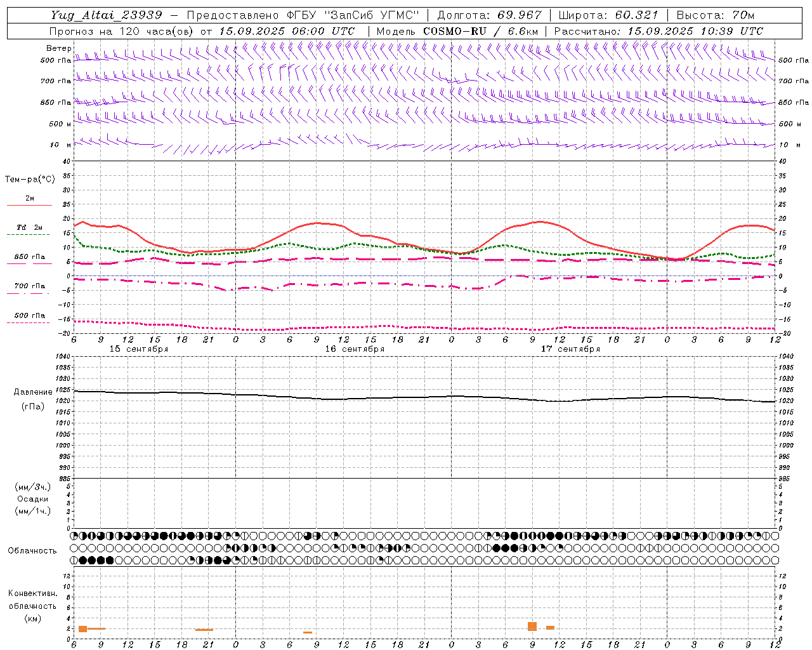Screen dimensions: 812x650
Task: Click the solid line sample under the "2м" legend
Action: pyautogui.click(x=29, y=206)
